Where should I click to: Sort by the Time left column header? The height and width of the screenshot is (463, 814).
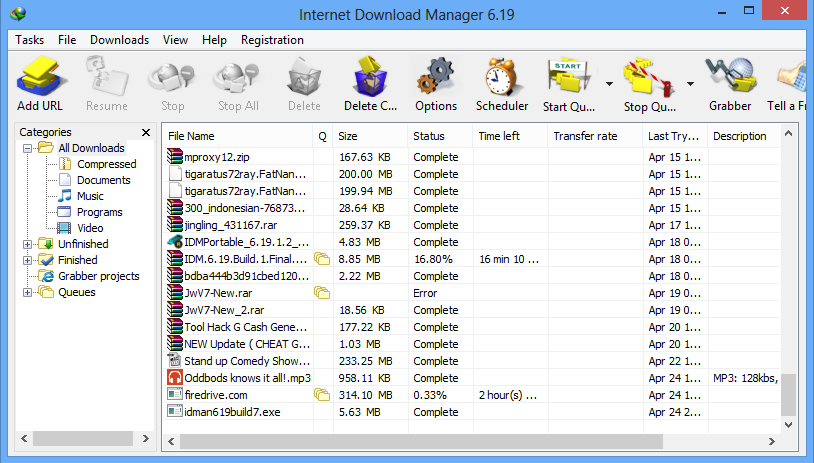pos(510,136)
